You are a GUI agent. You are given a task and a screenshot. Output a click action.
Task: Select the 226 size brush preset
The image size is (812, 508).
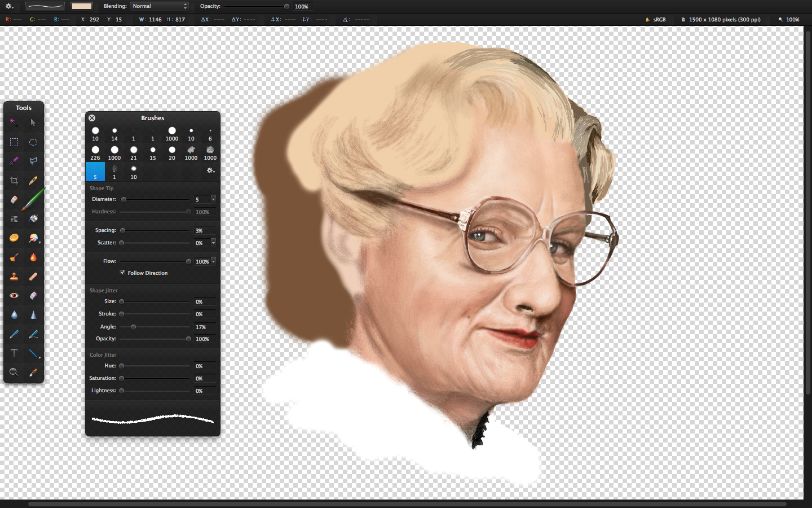pos(95,150)
